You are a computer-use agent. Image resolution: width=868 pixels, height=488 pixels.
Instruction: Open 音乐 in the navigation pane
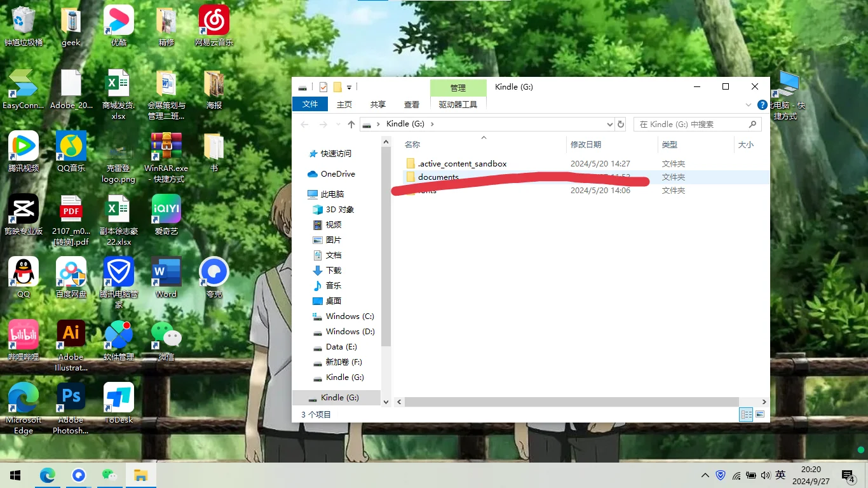pos(334,286)
